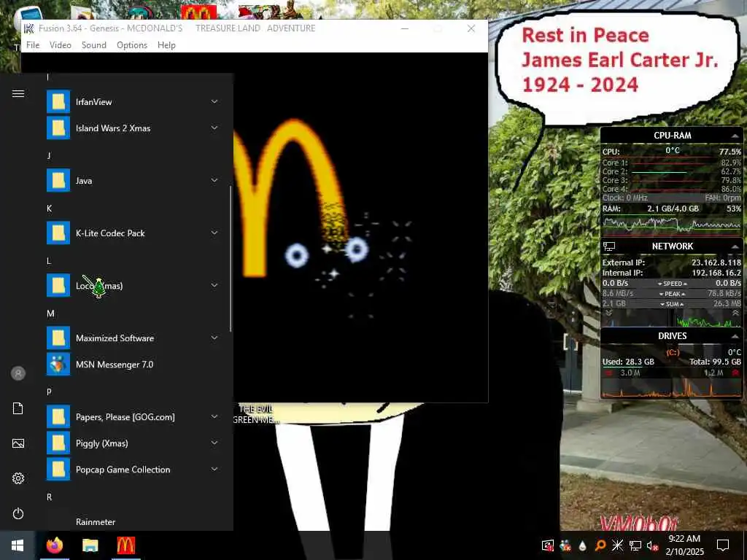
Task: Open the Popcap Game Collection folder
Action: click(x=134, y=470)
